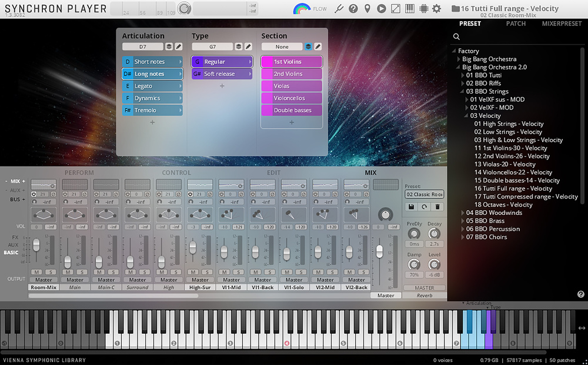Image resolution: width=588 pixels, height=365 pixels.
Task: Click the Section layers stack icon
Action: [x=308, y=47]
